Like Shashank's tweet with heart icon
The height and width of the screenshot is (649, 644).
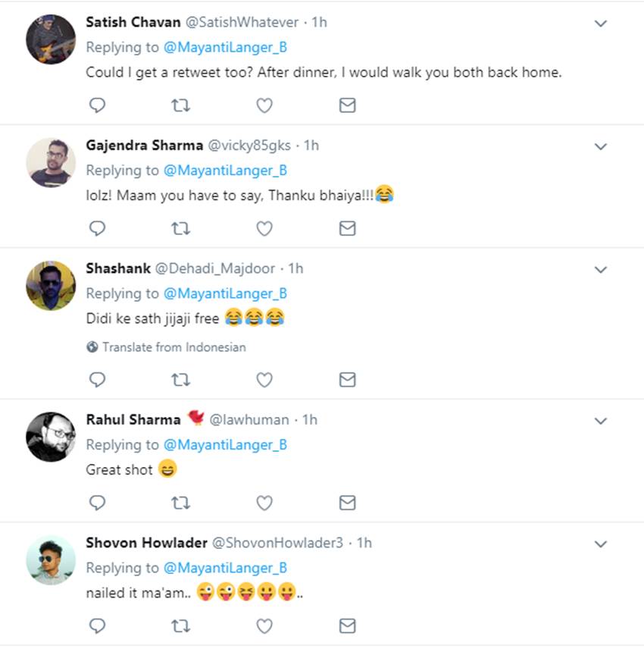[264, 379]
